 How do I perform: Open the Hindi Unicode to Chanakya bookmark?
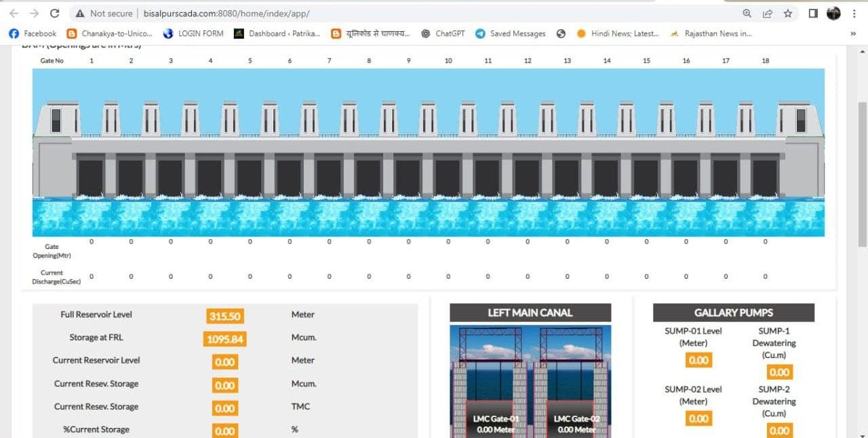coord(371,33)
